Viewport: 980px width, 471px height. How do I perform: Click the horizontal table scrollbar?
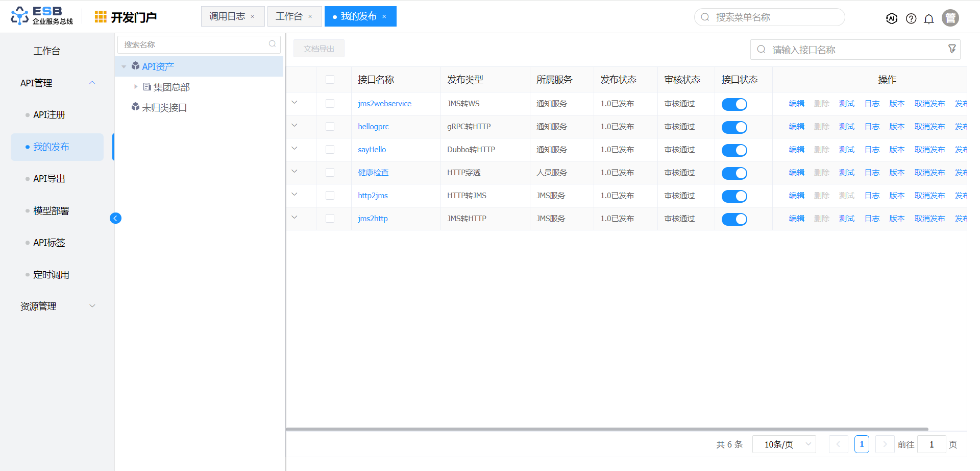[607, 429]
